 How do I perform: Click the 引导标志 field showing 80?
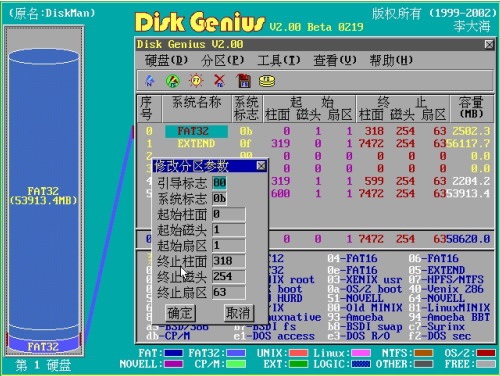click(x=219, y=183)
